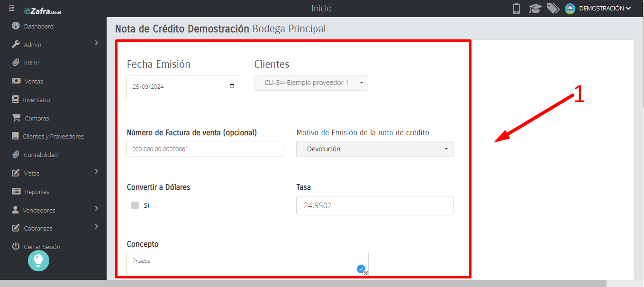The image size is (644, 287).
Task: Click the Reportes list icon
Action: (x=16, y=192)
